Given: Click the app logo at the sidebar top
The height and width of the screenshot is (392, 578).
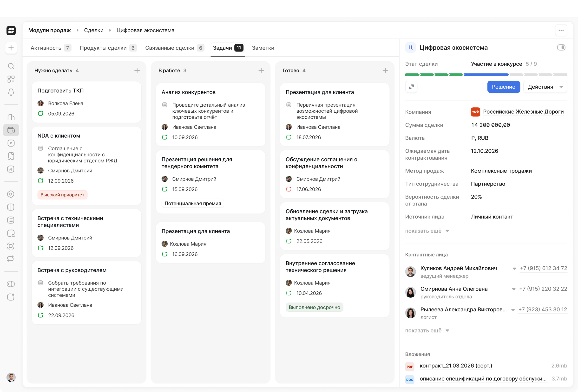Looking at the screenshot, I should tap(11, 30).
